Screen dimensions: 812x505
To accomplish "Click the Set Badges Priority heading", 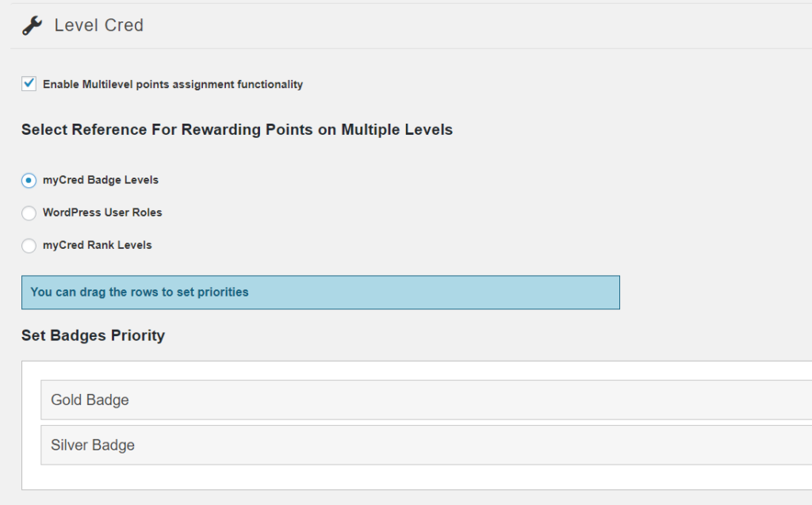I will point(93,335).
